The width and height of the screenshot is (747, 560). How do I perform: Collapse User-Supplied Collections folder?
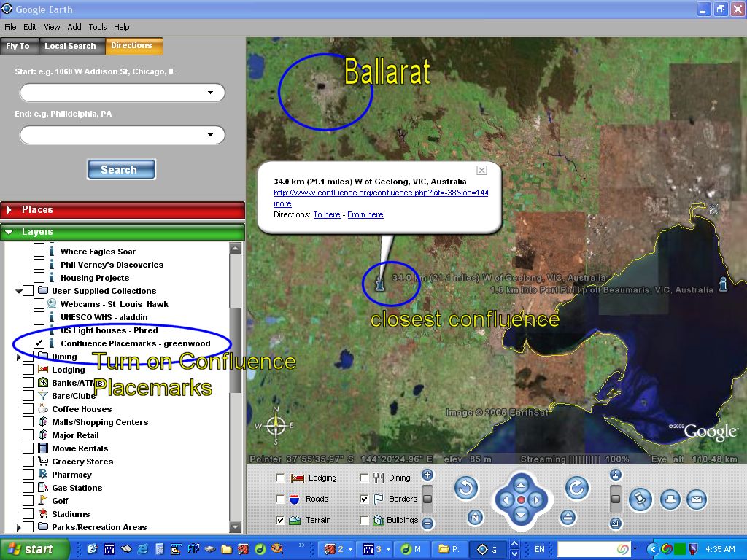[18, 291]
